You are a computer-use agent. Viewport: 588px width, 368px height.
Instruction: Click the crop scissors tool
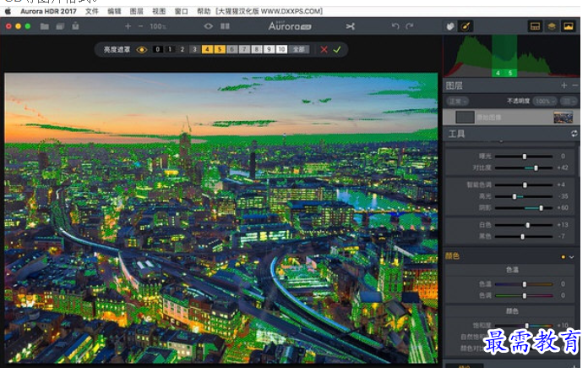pos(350,26)
